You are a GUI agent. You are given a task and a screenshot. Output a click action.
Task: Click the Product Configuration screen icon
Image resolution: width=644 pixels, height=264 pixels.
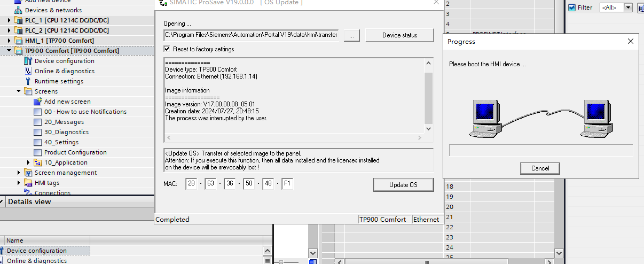[x=37, y=152]
